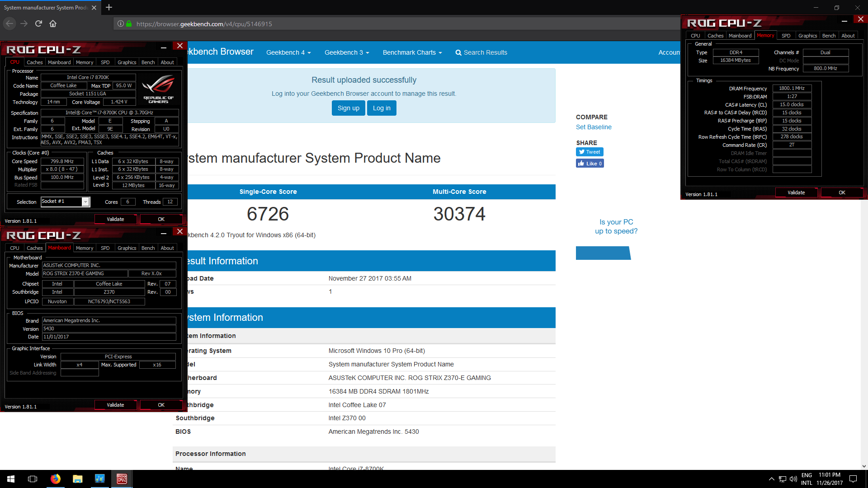Click the network tray icon

[x=783, y=479]
